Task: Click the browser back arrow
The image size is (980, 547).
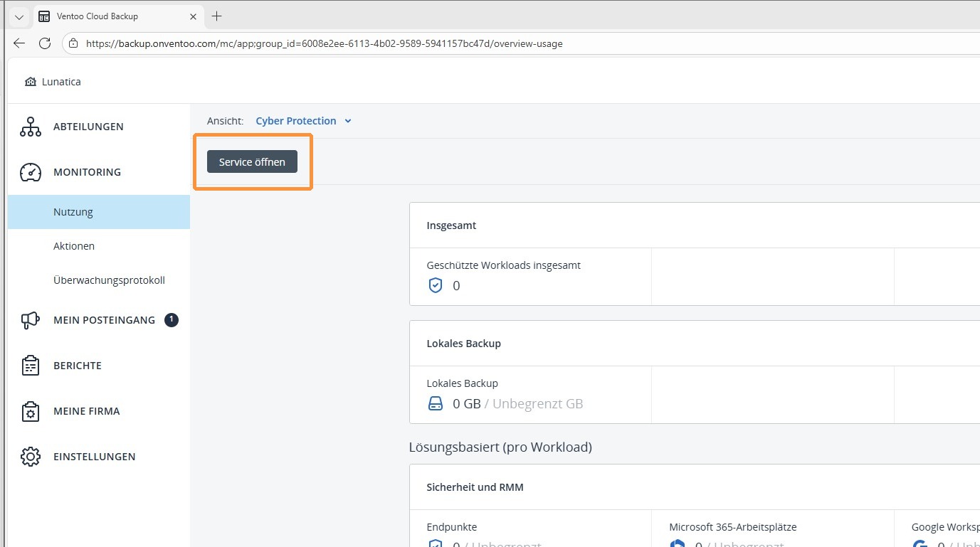Action: tap(19, 43)
